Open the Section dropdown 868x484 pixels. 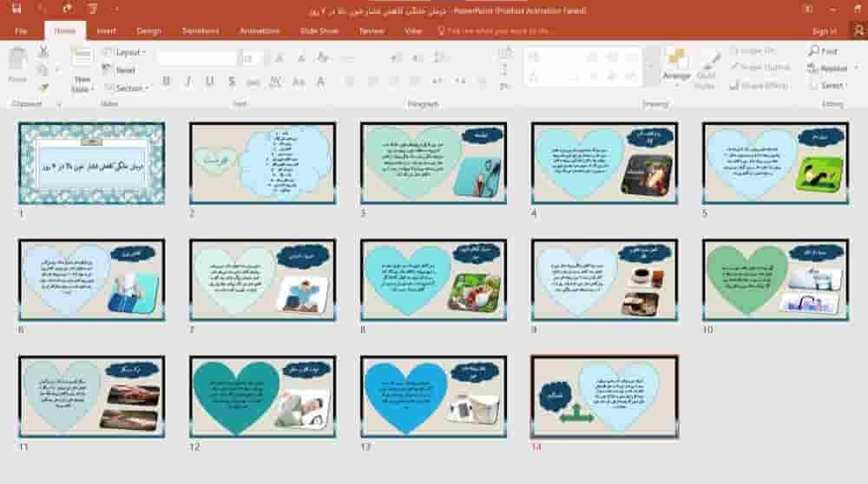[127, 88]
